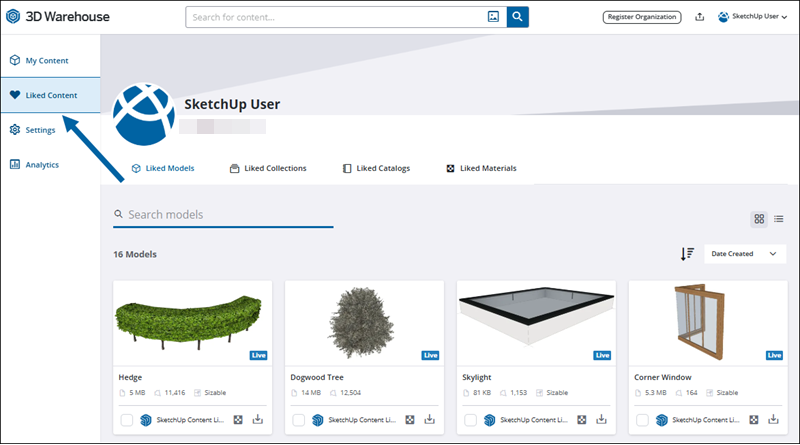Open SketchUp Content Li... author on Hedge card
800x445 pixels.
point(190,420)
